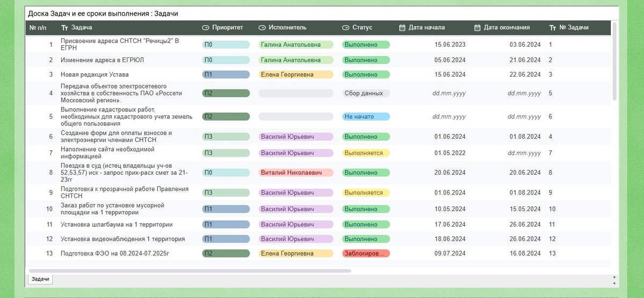Image resolution: width=644 pixels, height=298 pixels.
Task: Select task text 'Новая редакция Устава'
Action: coord(94,74)
